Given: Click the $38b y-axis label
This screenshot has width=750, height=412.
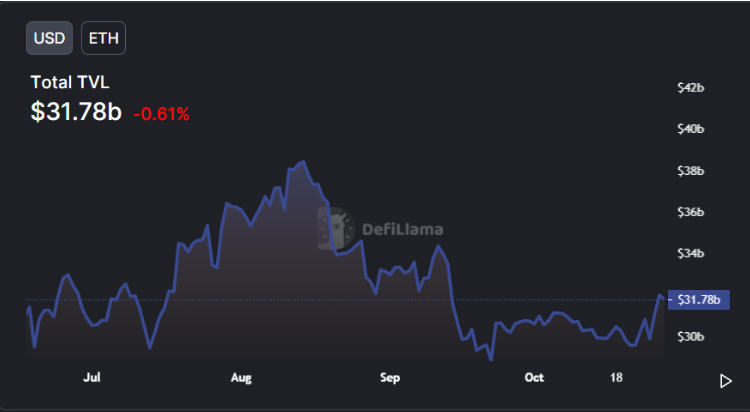Looking at the screenshot, I should (x=691, y=171).
